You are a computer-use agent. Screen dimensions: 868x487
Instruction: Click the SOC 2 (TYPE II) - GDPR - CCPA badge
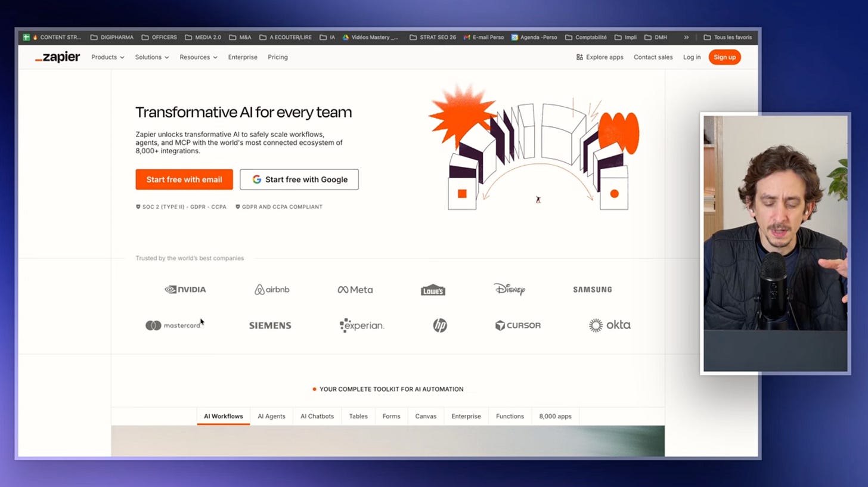[x=181, y=207]
